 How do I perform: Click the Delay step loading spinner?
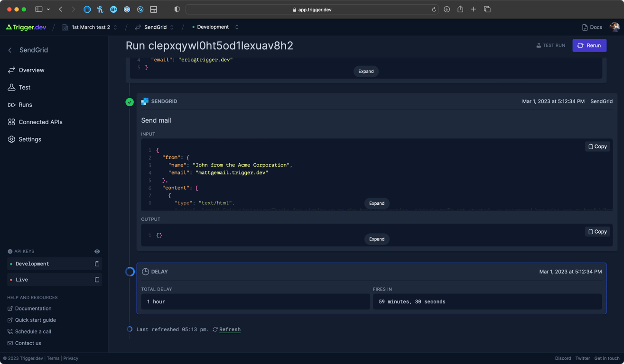pos(130,272)
